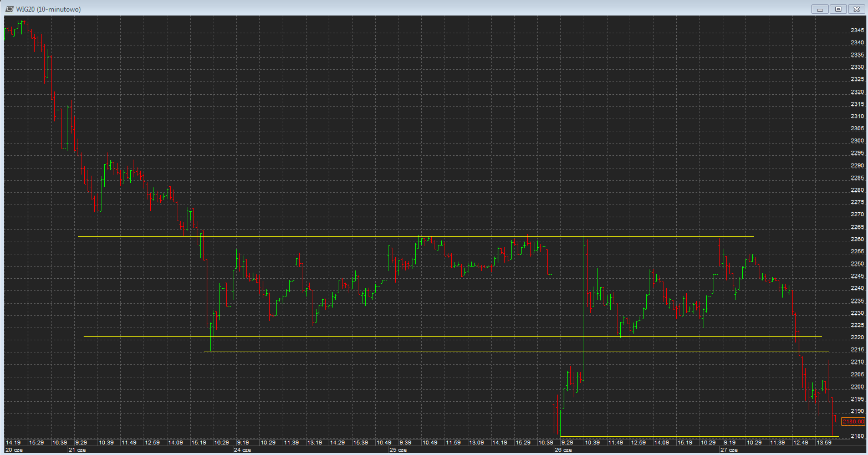Click the 24 cze date label
Viewport: 868px width, 455px height.
[x=242, y=450]
